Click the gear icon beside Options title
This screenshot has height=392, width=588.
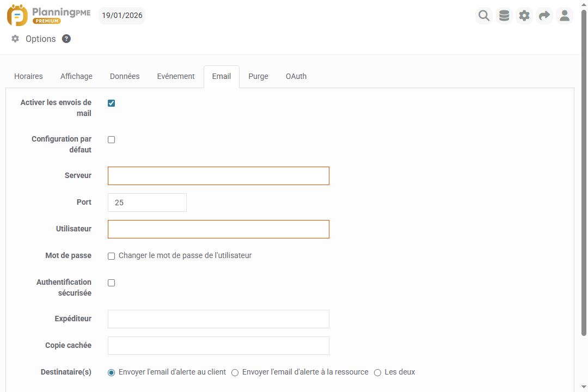pyautogui.click(x=15, y=39)
